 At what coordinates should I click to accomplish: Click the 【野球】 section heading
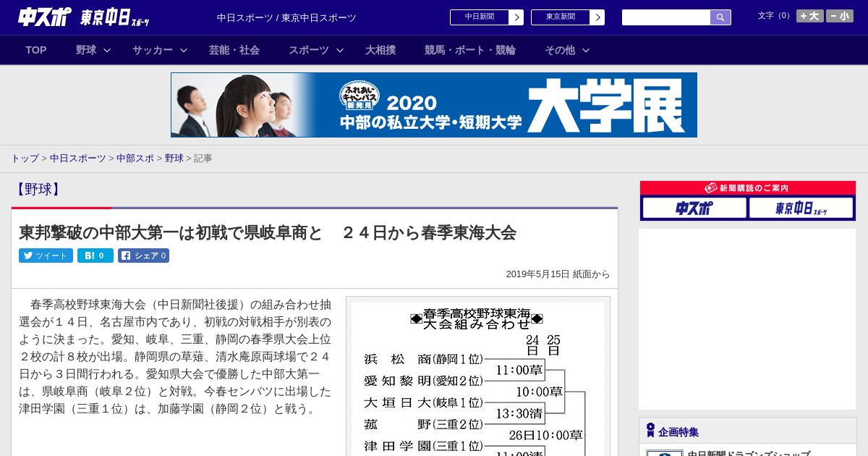tap(38, 190)
